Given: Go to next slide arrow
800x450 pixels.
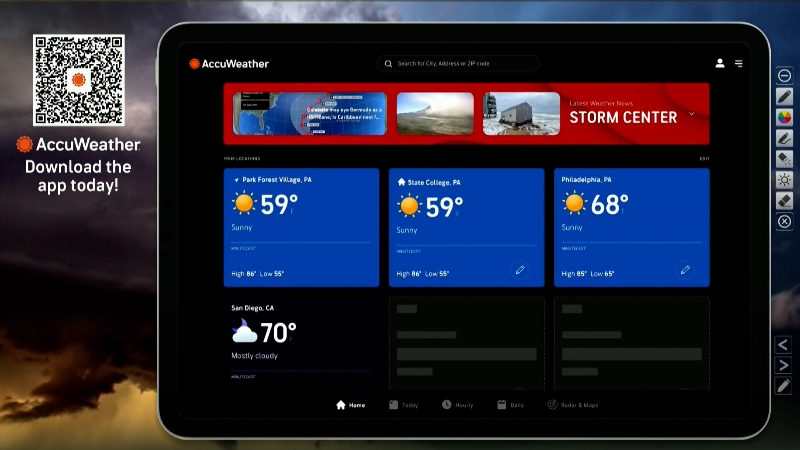Looking at the screenshot, I should pyautogui.click(x=783, y=365).
